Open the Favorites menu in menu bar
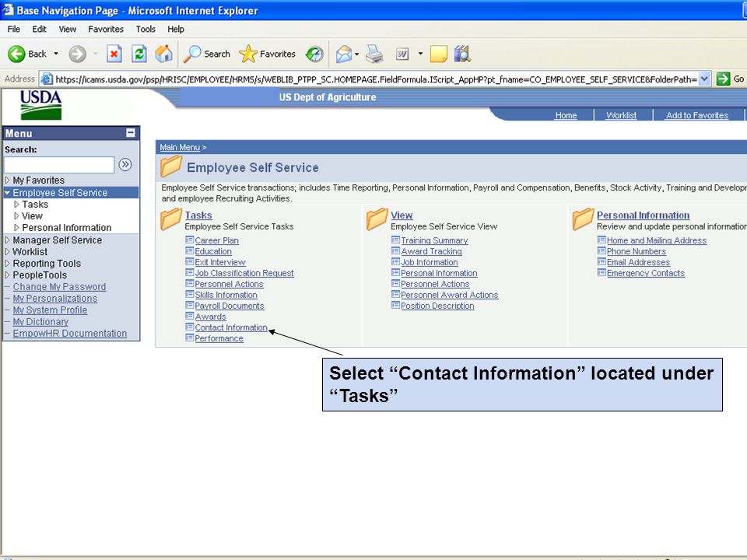 (x=106, y=29)
